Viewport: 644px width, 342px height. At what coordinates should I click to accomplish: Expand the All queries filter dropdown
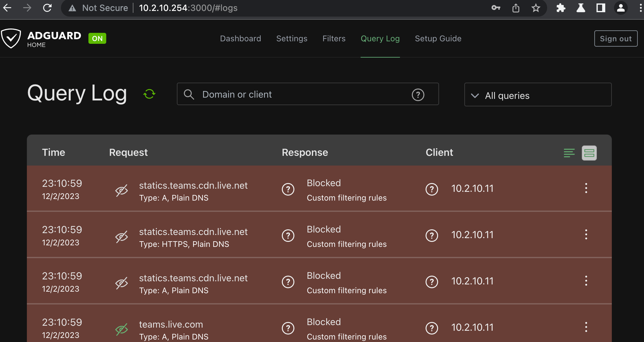[537, 95]
